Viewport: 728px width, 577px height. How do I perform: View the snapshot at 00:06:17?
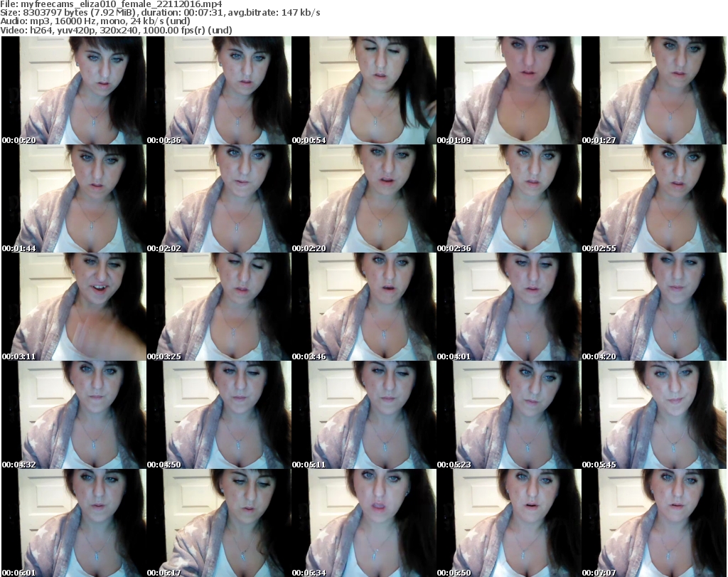(219, 523)
